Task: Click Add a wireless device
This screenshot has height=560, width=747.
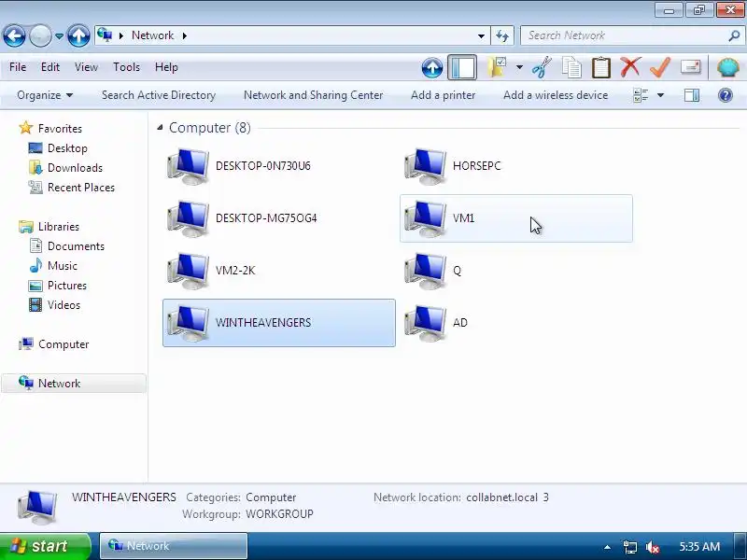Action: tap(556, 95)
